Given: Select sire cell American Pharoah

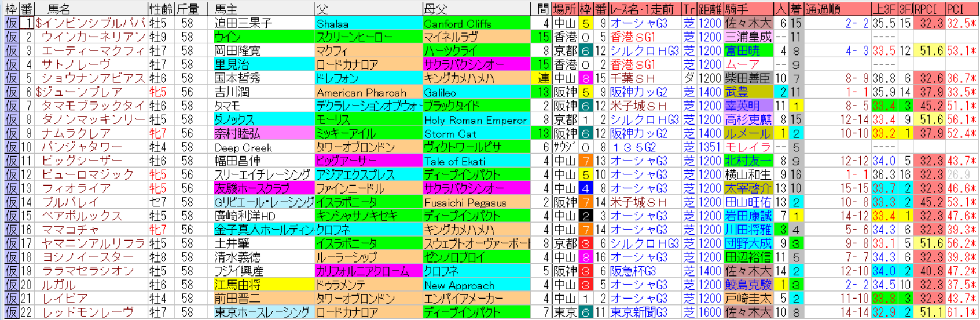Looking at the screenshot, I should (361, 92).
